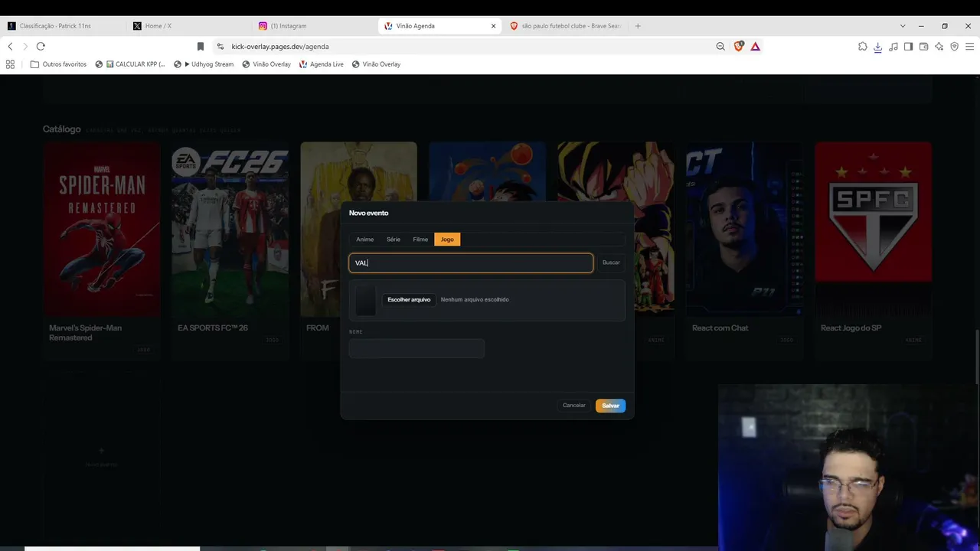Click the zoom magnifier in the address bar
Image resolution: width=980 pixels, height=551 pixels.
point(720,47)
